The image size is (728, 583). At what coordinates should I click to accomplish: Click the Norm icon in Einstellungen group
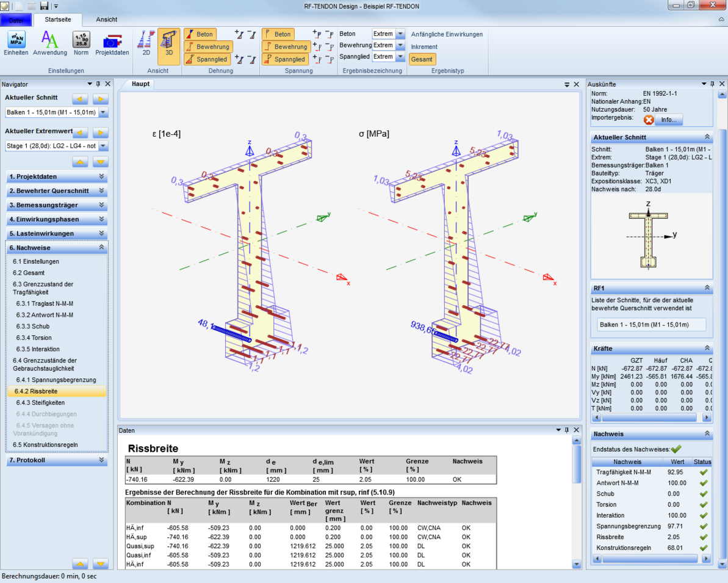[x=80, y=43]
